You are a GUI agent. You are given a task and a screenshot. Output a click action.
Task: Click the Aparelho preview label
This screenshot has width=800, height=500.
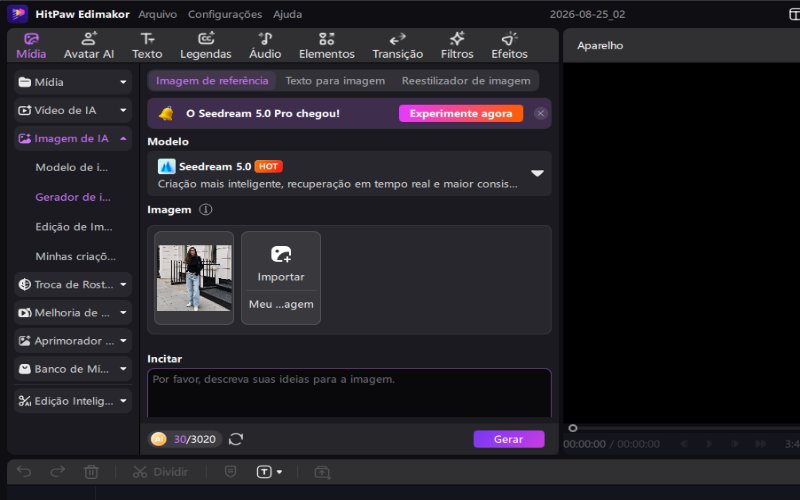(x=600, y=45)
